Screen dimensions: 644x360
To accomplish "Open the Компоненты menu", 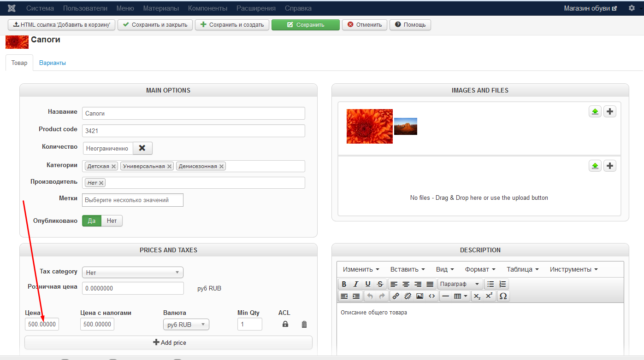I will click(x=208, y=8).
